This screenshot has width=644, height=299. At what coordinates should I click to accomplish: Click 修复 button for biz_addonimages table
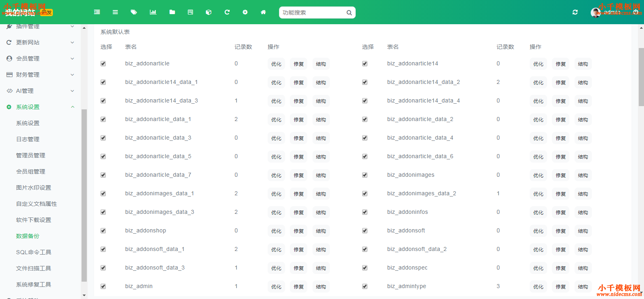tap(560, 176)
